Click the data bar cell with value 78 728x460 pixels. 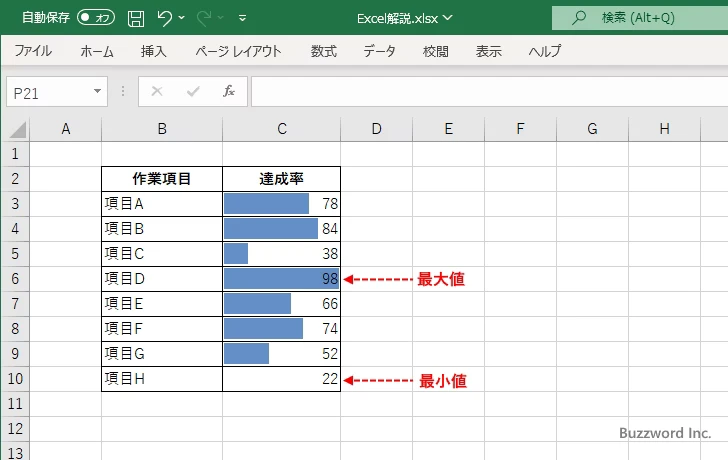tap(282, 204)
